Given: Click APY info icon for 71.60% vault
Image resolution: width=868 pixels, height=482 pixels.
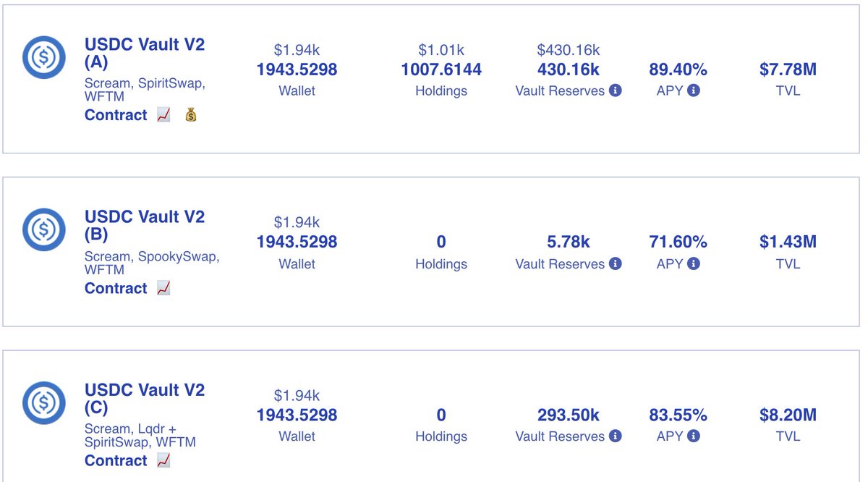Looking at the screenshot, I should pos(694,264).
